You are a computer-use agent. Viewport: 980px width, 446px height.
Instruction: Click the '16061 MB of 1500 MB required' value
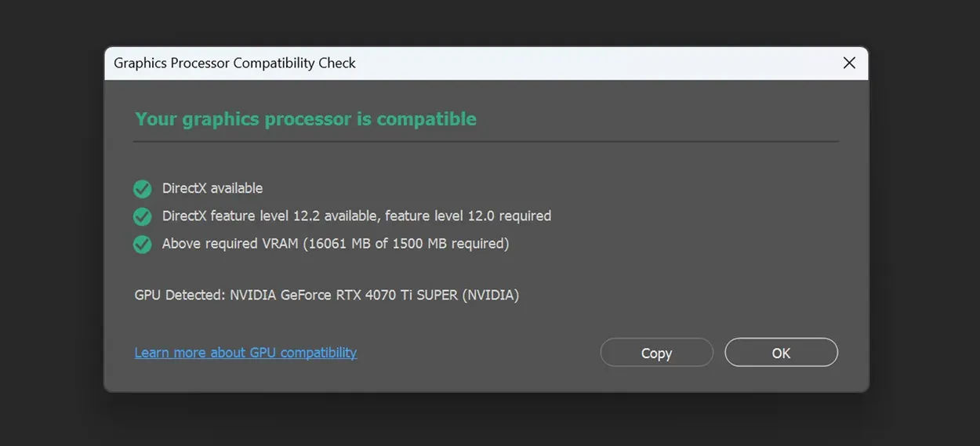406,244
